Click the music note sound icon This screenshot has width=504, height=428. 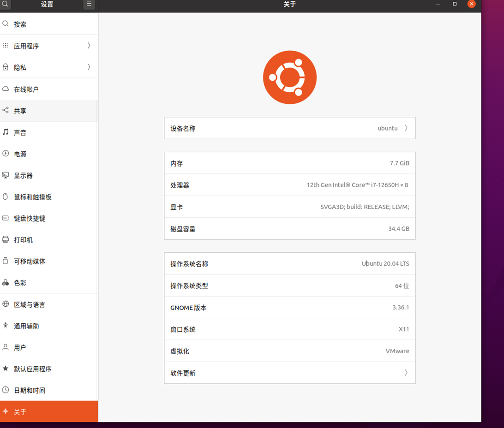tap(6, 132)
